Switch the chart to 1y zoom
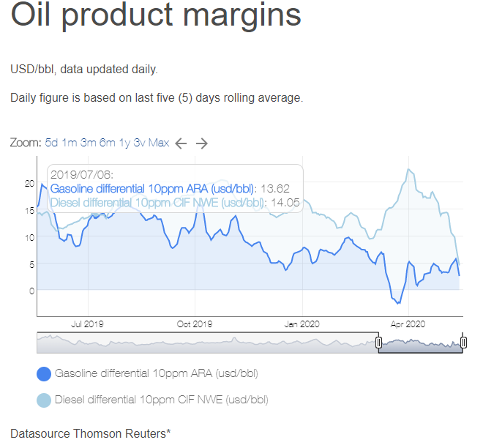Image resolution: width=483 pixels, height=448 pixels. point(124,143)
